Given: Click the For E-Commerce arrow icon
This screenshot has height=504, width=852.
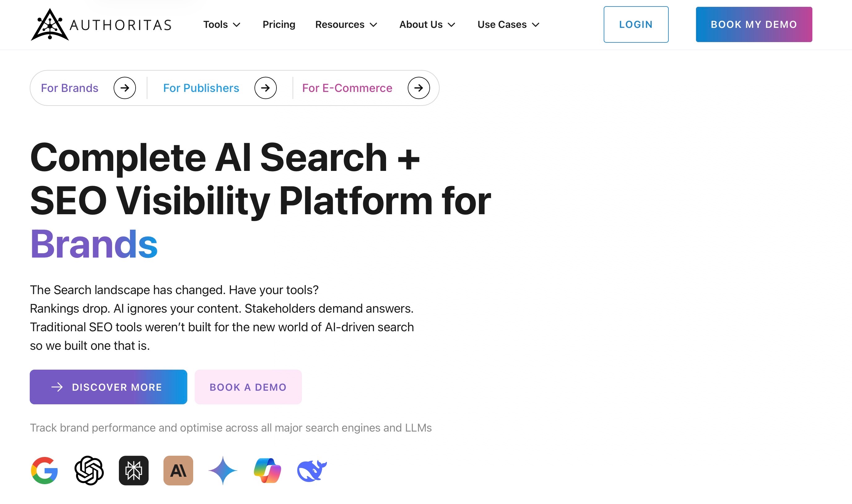Looking at the screenshot, I should coord(418,88).
